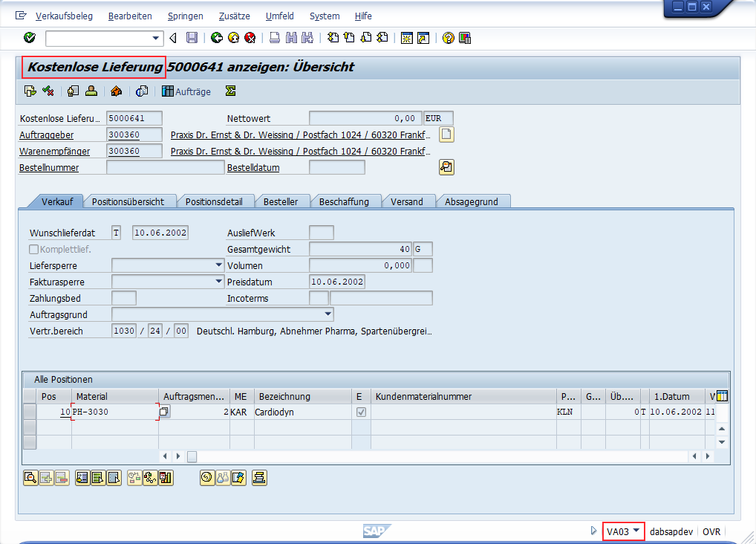Viewport: 756px width, 544px height.
Task: Click the PH-3030 material cell
Action: click(x=115, y=412)
